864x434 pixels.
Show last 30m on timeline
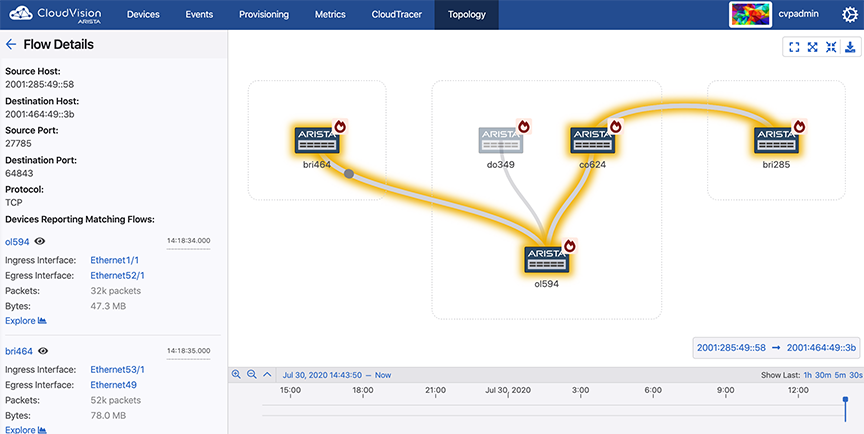pyautogui.click(x=823, y=375)
